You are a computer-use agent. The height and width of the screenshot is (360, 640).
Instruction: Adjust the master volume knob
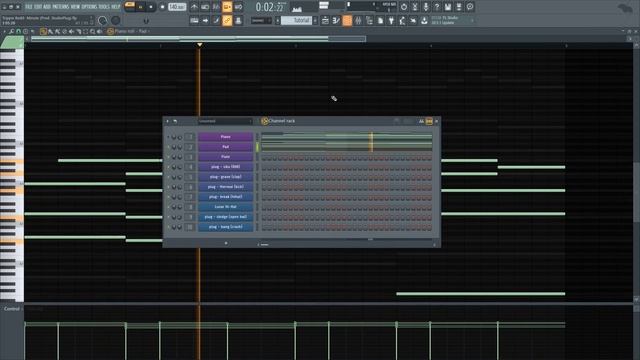pyautogui.click(x=103, y=20)
